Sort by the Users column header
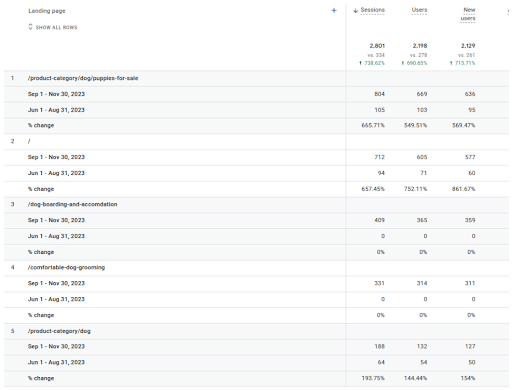 pos(419,10)
